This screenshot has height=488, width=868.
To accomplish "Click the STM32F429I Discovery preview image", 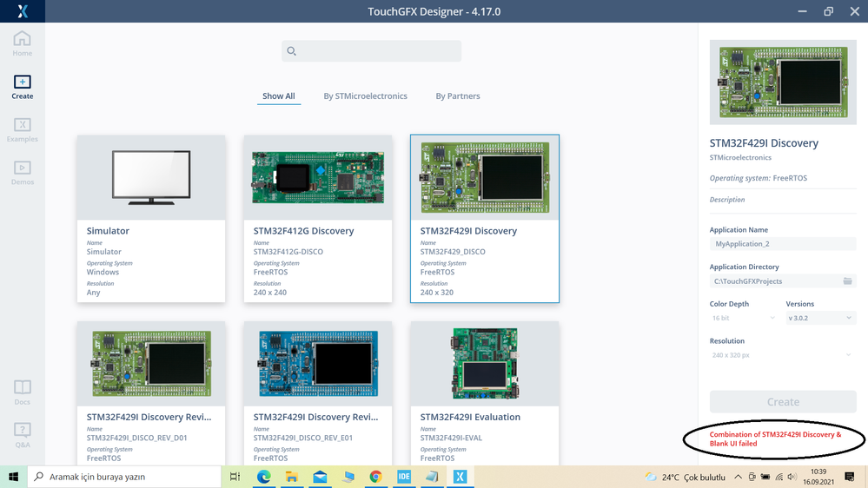I will (783, 82).
